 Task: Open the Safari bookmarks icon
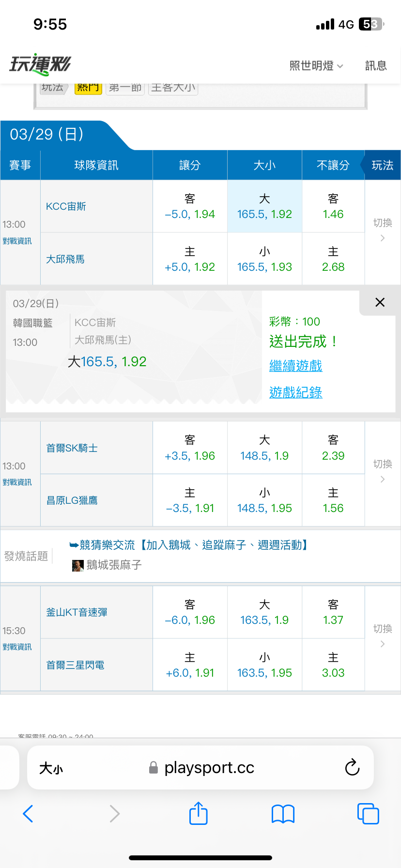(x=283, y=814)
